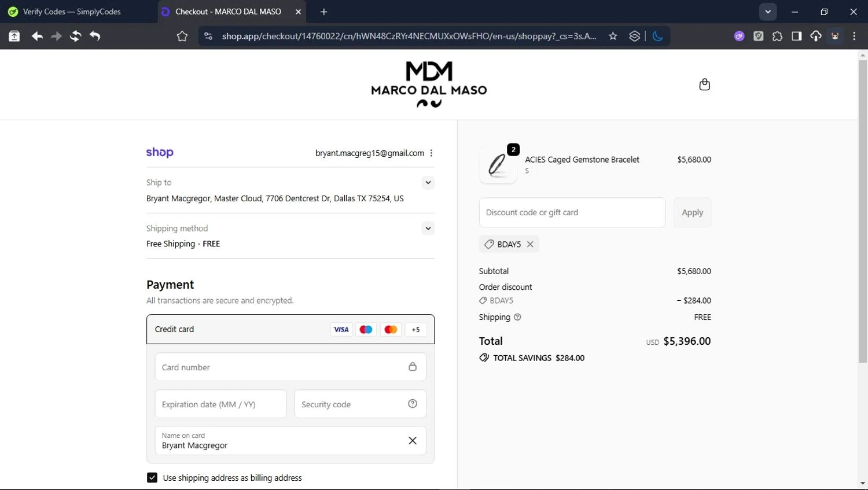Click the Shop pay logo
This screenshot has height=490, width=868.
pyautogui.click(x=160, y=152)
